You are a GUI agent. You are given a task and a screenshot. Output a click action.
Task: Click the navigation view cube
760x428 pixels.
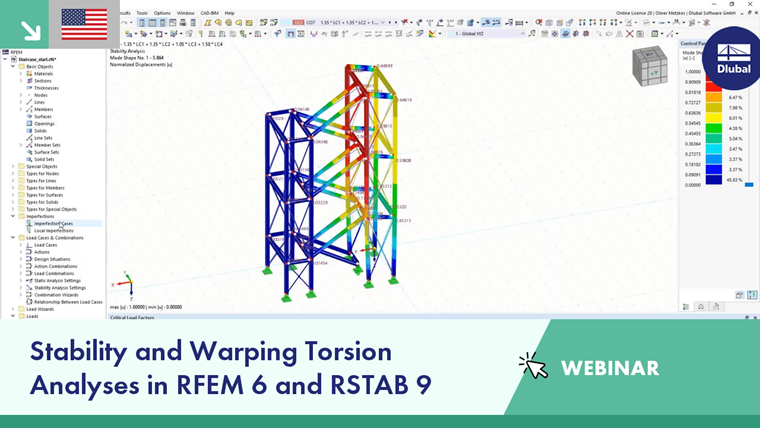tap(650, 66)
